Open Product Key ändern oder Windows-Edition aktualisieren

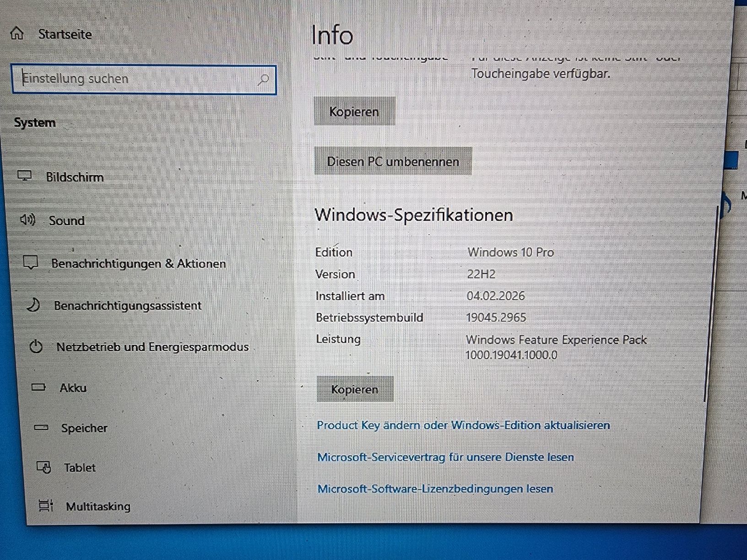click(463, 425)
